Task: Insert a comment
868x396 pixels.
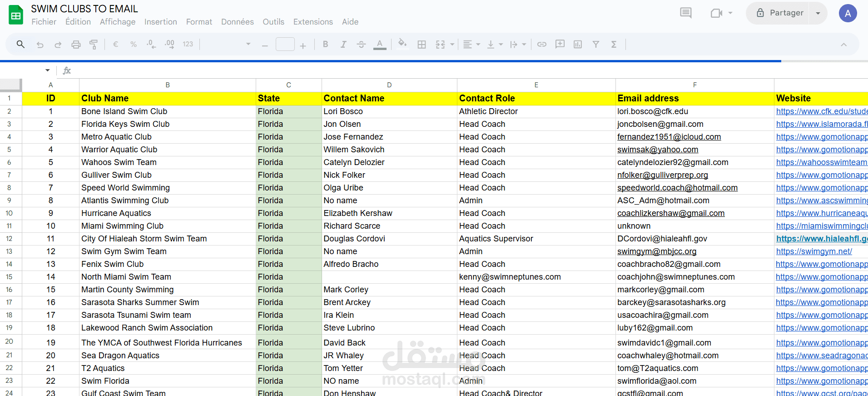Action: (560, 44)
